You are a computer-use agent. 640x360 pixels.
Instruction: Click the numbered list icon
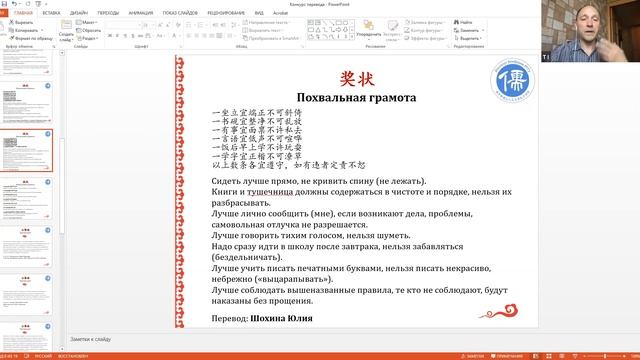click(201, 26)
